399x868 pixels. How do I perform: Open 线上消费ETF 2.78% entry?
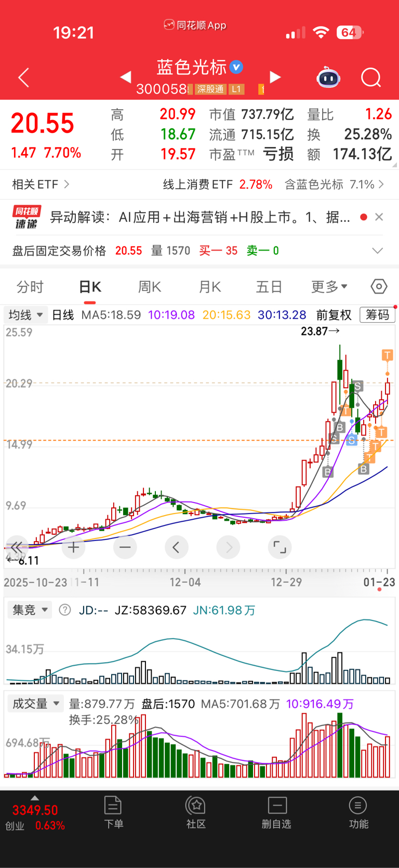[x=218, y=185]
